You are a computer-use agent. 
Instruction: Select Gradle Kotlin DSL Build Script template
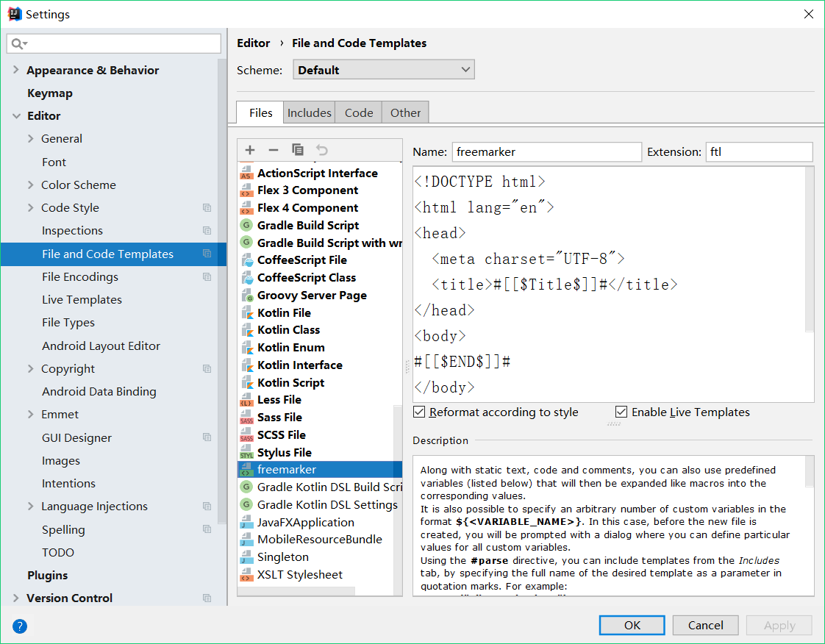[x=319, y=487]
